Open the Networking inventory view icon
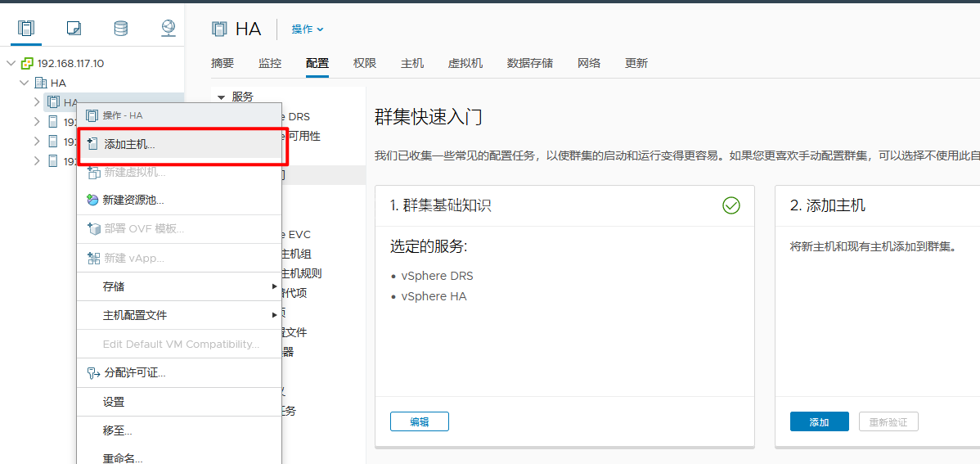This screenshot has width=980, height=464. click(168, 29)
